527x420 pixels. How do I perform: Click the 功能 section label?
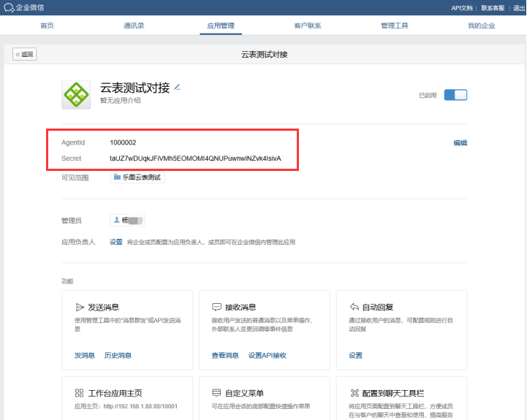[67, 281]
